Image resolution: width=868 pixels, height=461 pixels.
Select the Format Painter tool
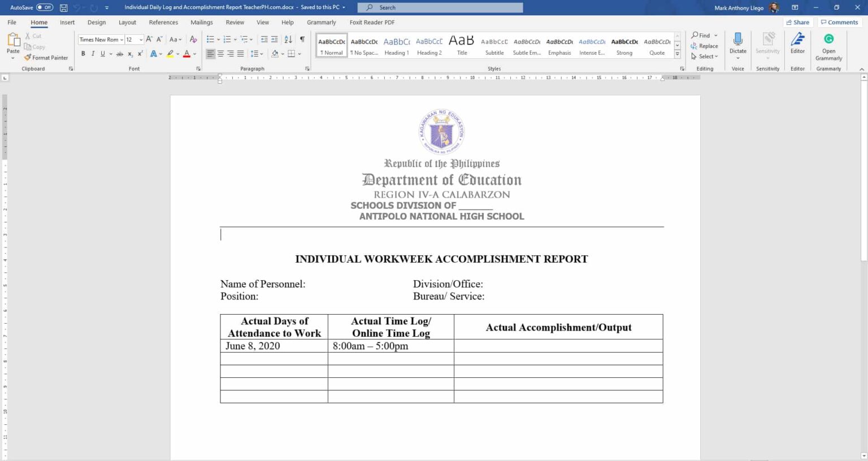(x=46, y=57)
